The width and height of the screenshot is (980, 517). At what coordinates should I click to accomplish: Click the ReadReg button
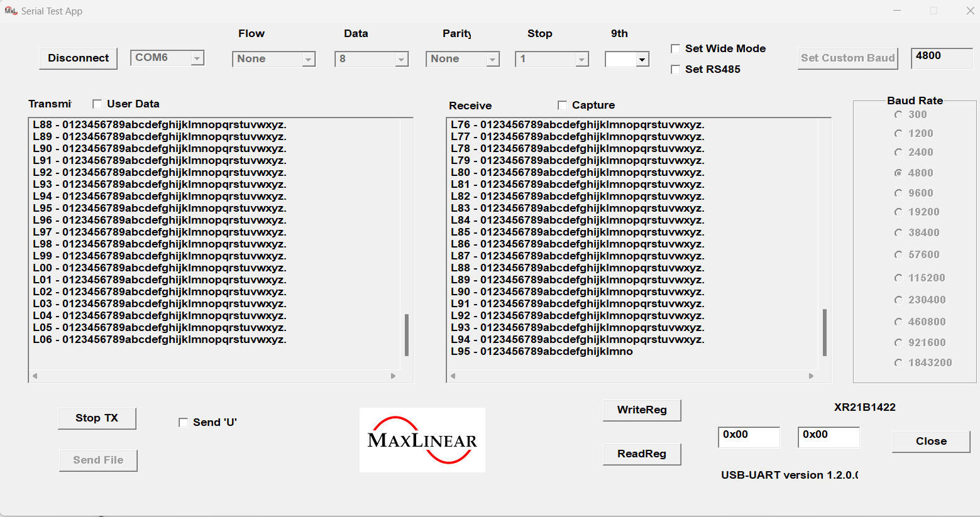[x=641, y=454]
